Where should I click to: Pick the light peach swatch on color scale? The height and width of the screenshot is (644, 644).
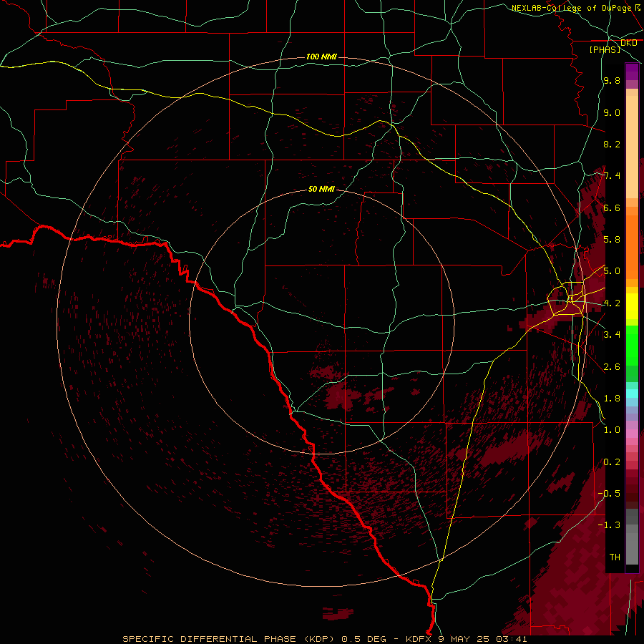tap(632, 147)
